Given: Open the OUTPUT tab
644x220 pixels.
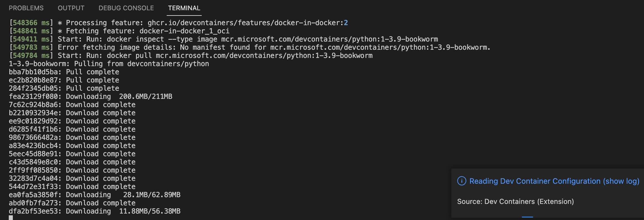Looking at the screenshot, I should click(71, 8).
